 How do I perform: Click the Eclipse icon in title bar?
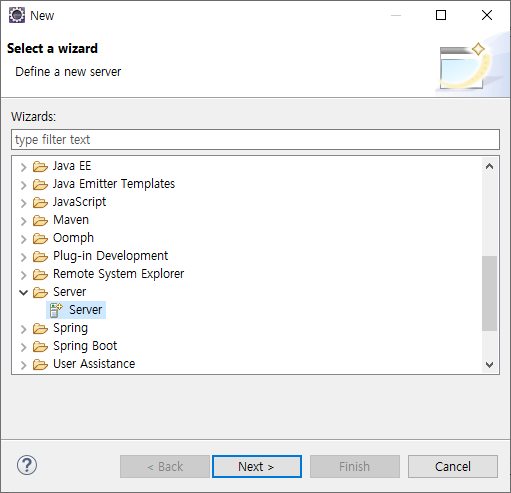click(x=17, y=15)
